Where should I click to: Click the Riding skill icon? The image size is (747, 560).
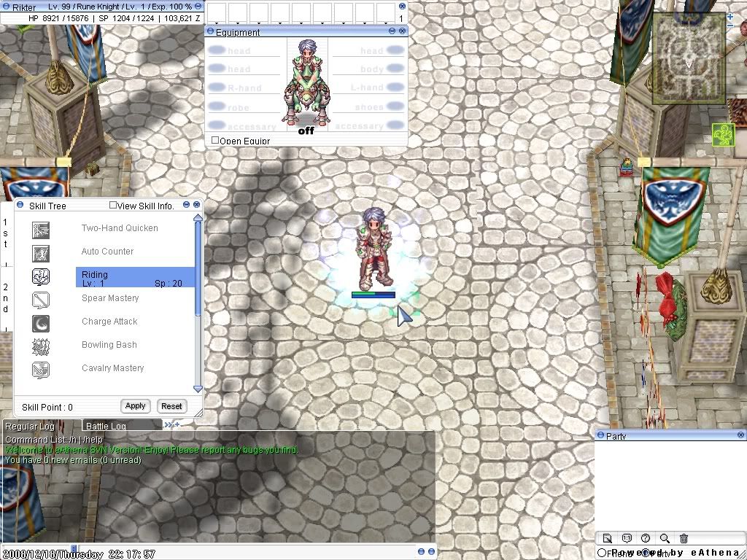(41, 276)
